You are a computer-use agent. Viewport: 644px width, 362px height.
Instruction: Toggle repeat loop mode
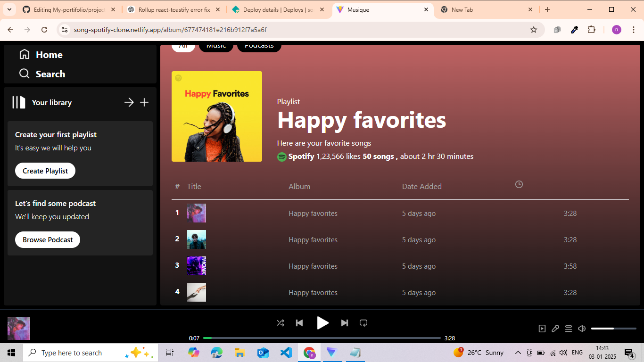[363, 323]
